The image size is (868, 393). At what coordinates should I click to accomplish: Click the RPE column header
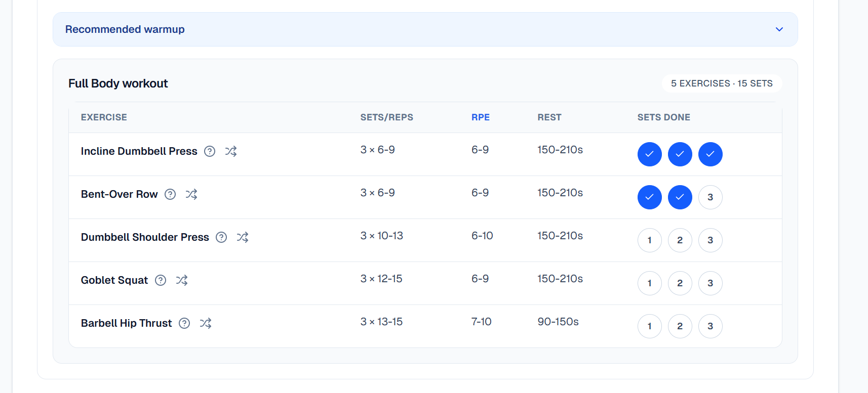tap(480, 117)
